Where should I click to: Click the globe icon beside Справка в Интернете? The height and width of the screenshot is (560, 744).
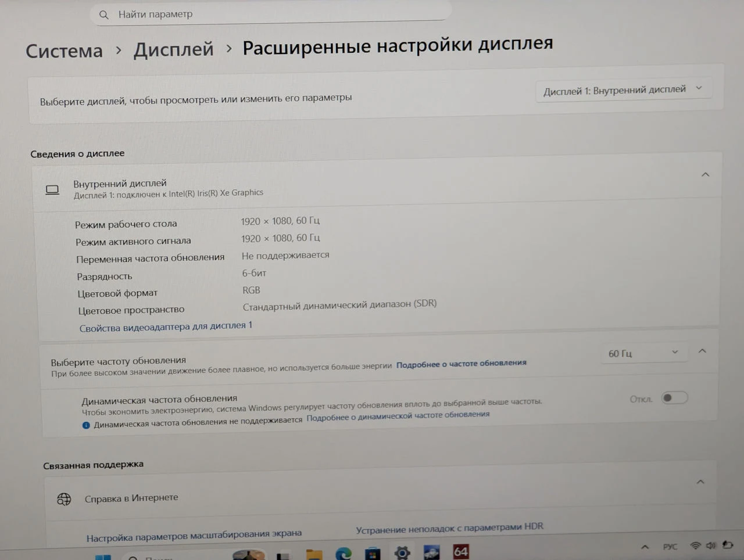64,499
